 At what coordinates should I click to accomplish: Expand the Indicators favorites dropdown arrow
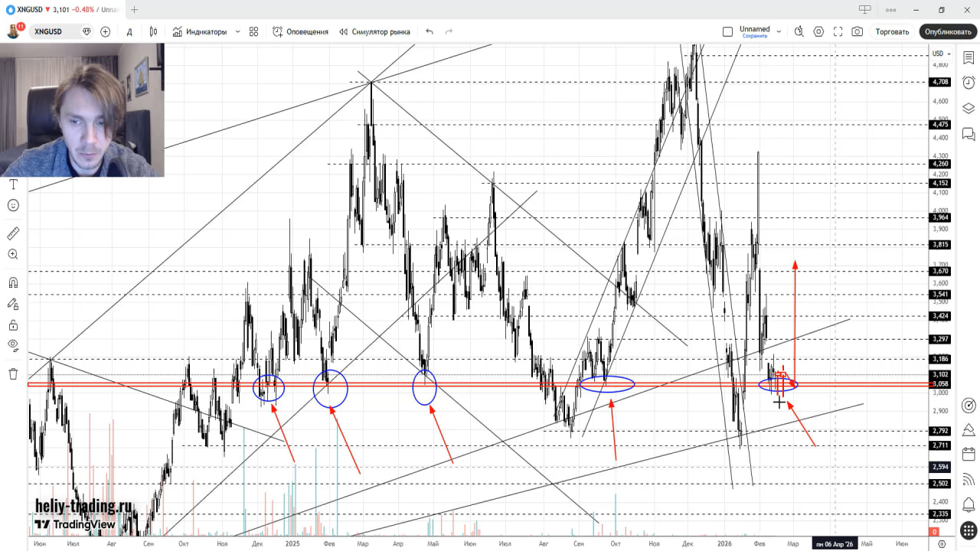coord(237,31)
